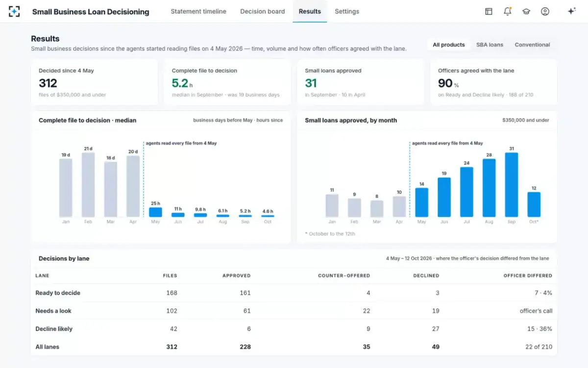Viewport: 588px width, 368px height.
Task: Click the Small Business Loan Decisioning title
Action: tap(91, 12)
